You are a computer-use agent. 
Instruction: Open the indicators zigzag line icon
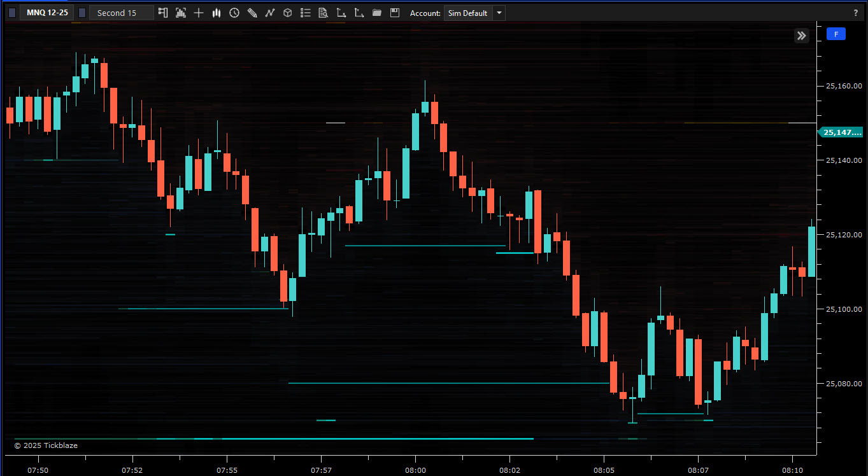point(270,13)
